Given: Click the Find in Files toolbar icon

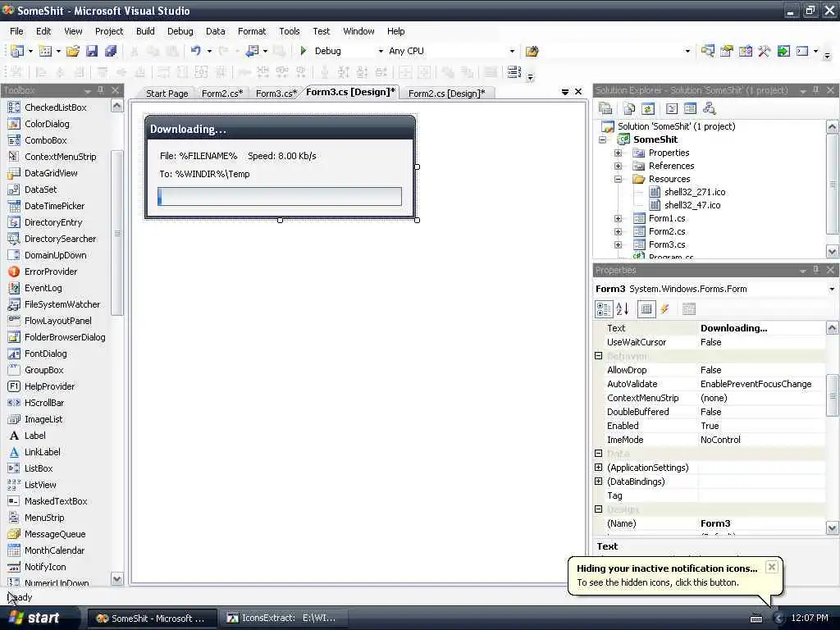Looking at the screenshot, I should point(532,51).
